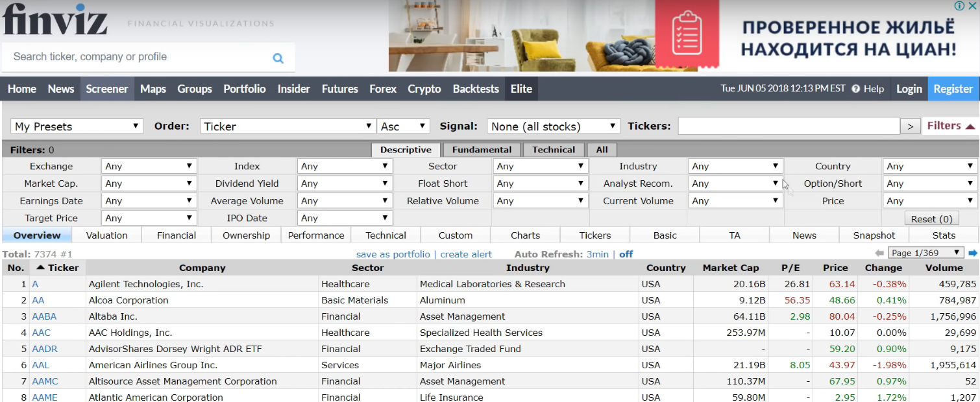The height and width of the screenshot is (402, 980).
Task: Open the Valuation view tab
Action: click(106, 235)
